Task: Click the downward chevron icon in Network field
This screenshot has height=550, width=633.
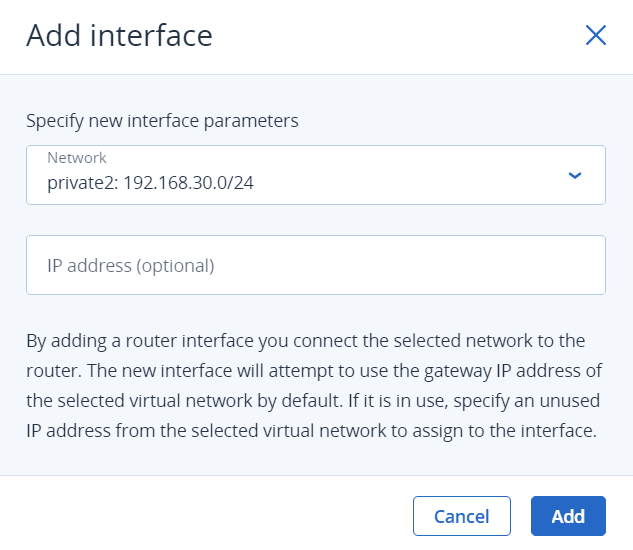Action: (574, 175)
